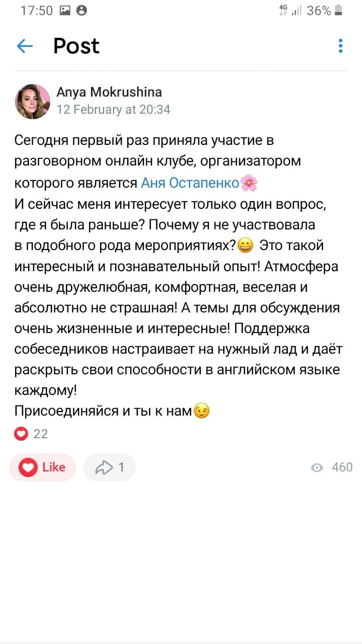Share the post with the arrow button
The image size is (362, 644).
(109, 467)
